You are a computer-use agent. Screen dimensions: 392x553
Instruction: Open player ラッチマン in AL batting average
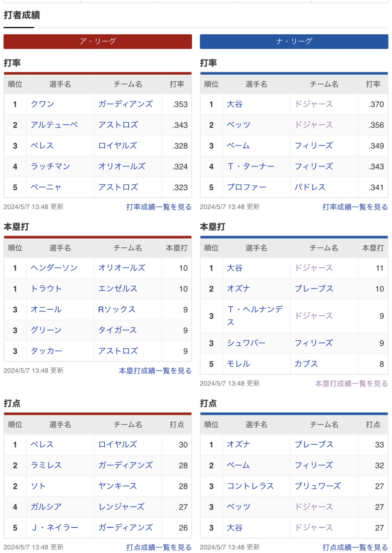[51, 166]
